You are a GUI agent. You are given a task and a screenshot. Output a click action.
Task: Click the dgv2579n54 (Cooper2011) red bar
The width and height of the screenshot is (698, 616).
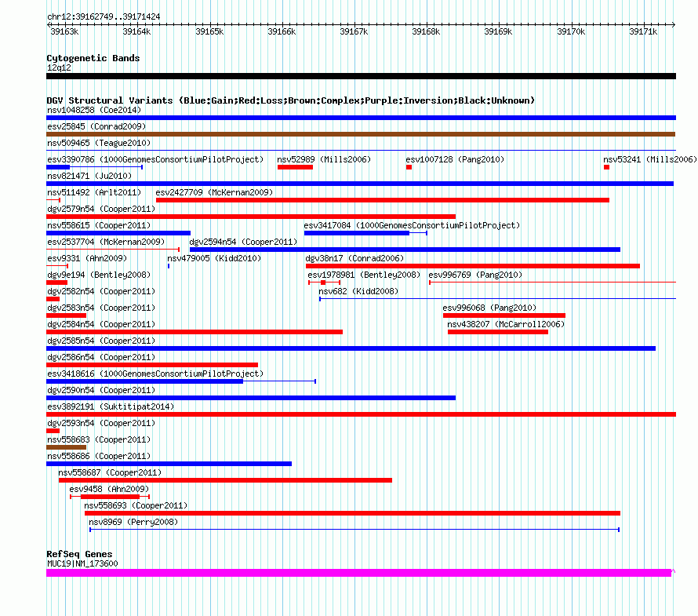point(251,217)
